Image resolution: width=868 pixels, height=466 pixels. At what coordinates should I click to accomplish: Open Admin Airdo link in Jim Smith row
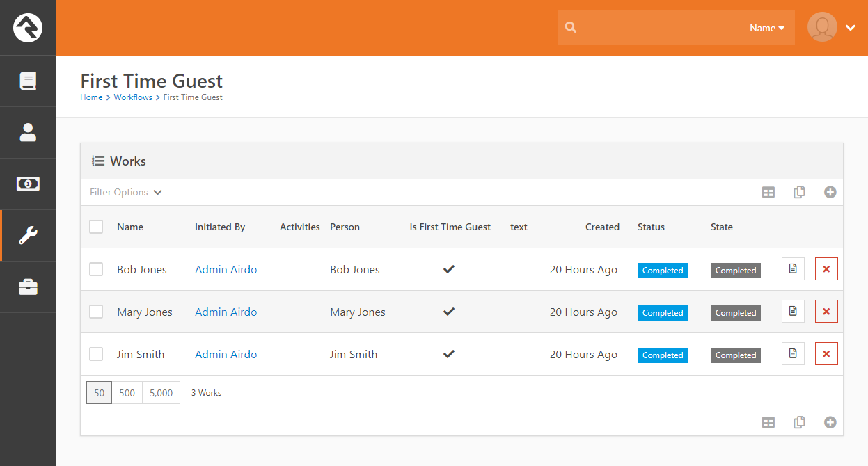point(226,354)
